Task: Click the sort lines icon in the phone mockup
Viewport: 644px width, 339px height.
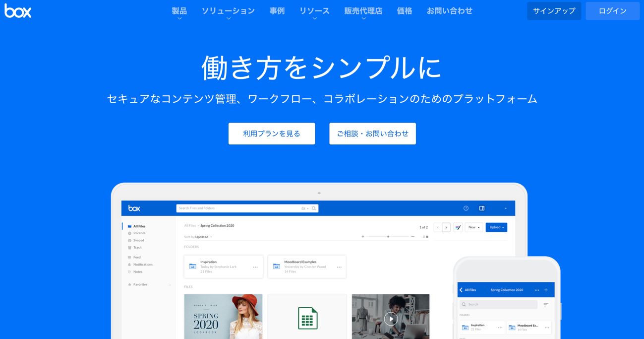Action: [546, 305]
